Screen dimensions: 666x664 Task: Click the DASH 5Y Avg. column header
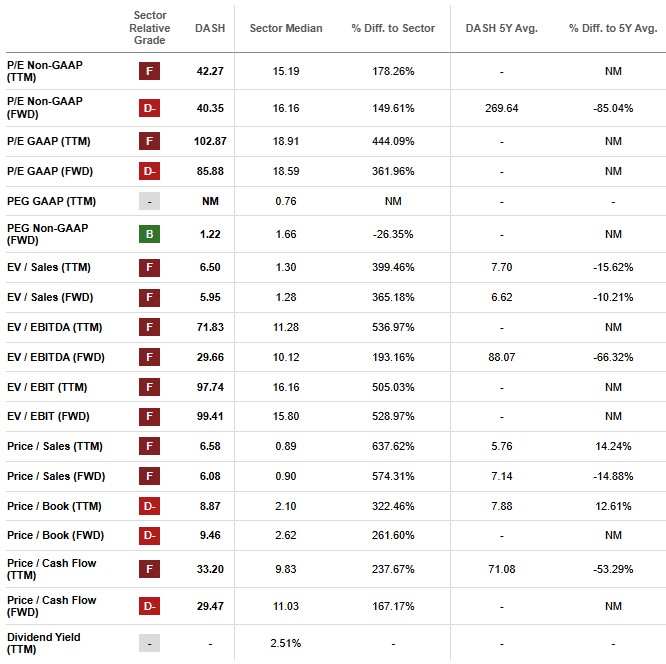[501, 28]
